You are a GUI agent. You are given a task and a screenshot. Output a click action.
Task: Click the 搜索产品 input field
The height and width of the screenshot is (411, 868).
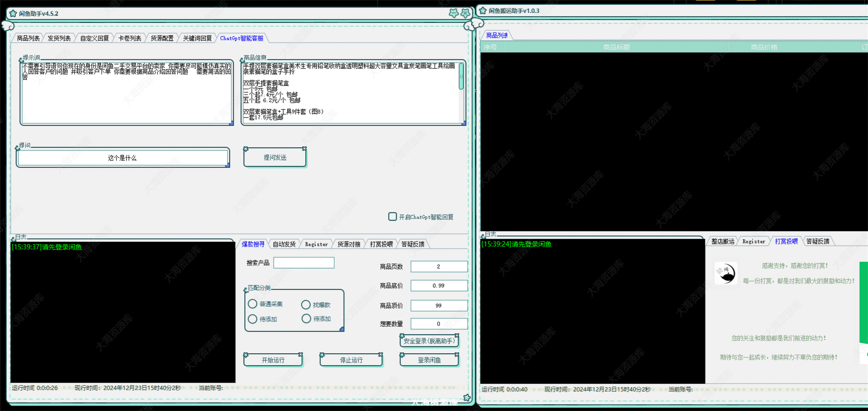pos(304,263)
